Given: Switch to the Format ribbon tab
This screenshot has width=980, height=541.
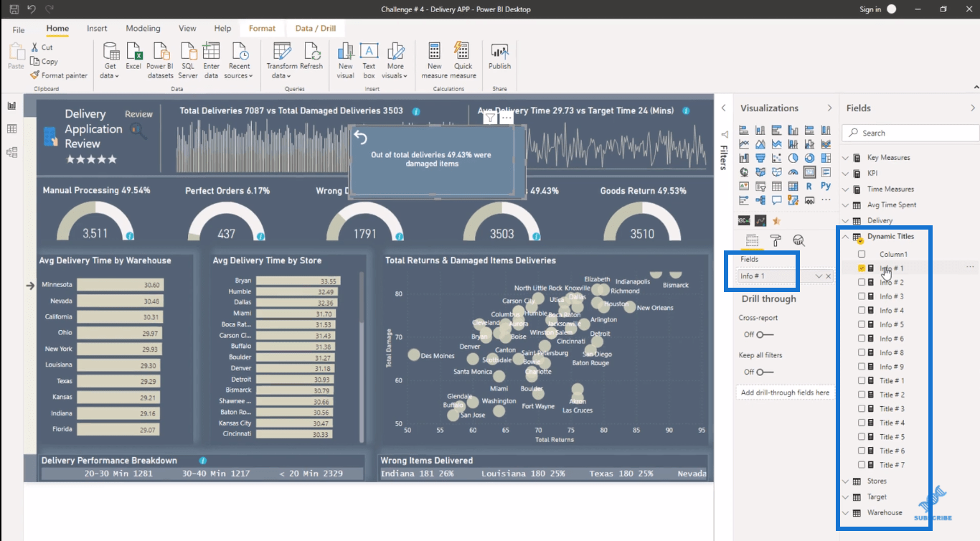Looking at the screenshot, I should pos(262,29).
